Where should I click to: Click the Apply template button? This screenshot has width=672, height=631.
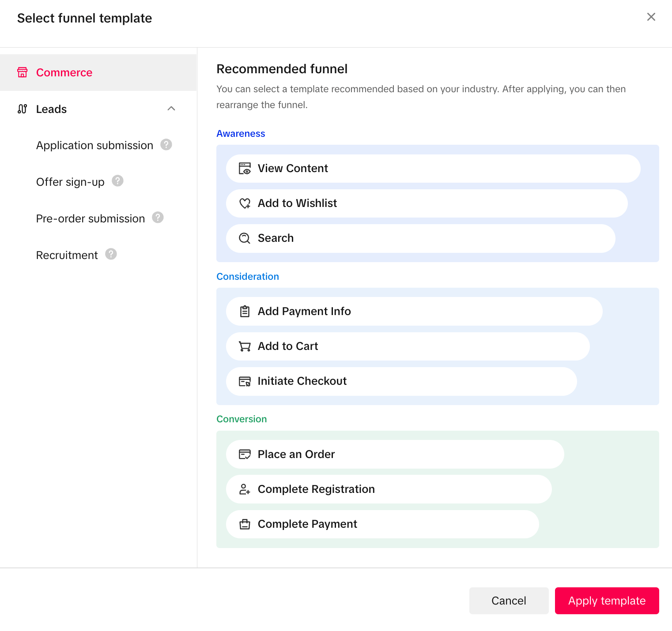(607, 601)
